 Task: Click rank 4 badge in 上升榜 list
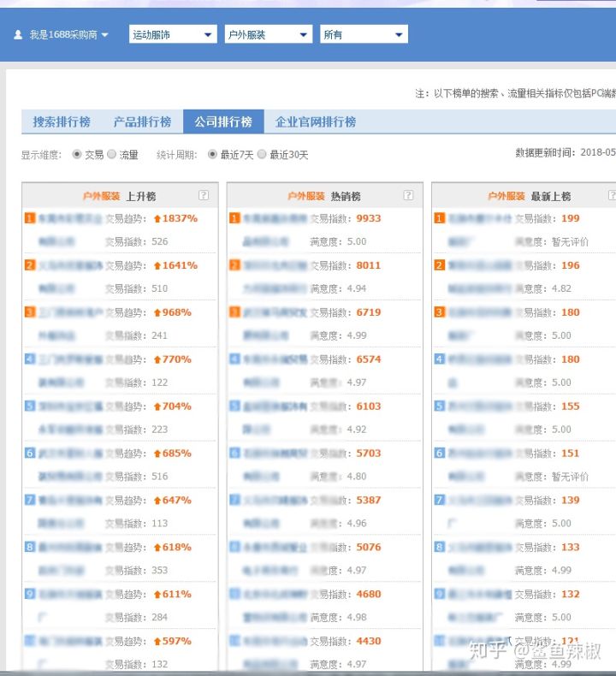[x=29, y=359]
